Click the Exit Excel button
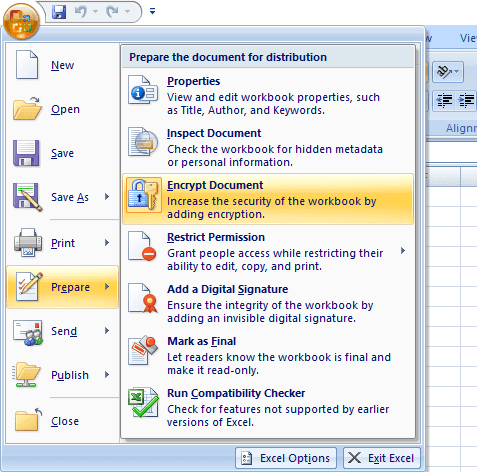 382,458
